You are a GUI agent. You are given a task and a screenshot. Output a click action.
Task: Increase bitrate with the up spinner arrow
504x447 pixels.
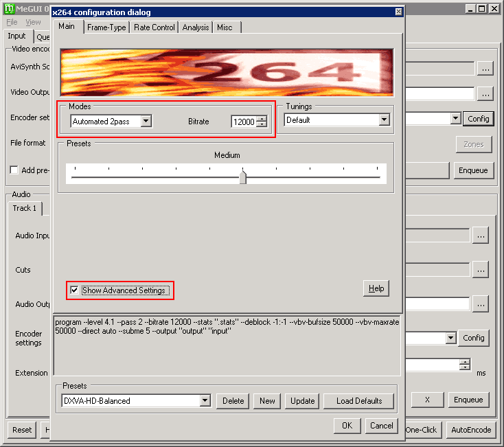262,119
